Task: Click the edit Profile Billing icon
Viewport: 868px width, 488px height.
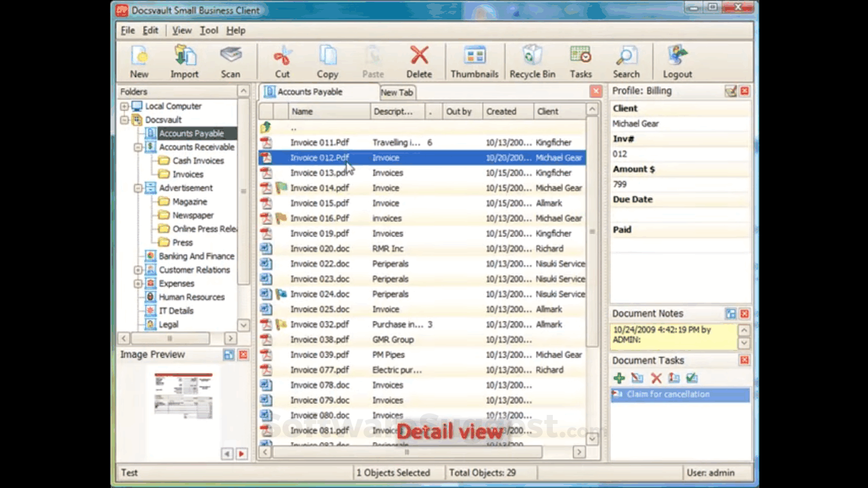Action: click(x=731, y=91)
